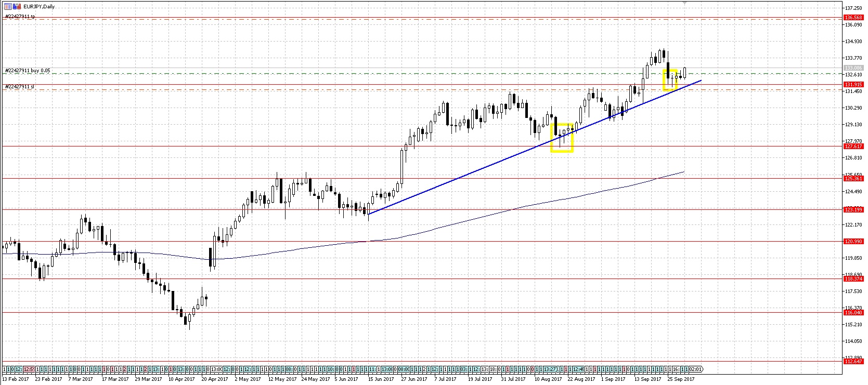Open the 16: news event marker
This screenshot has height=385, width=868.
point(676,369)
